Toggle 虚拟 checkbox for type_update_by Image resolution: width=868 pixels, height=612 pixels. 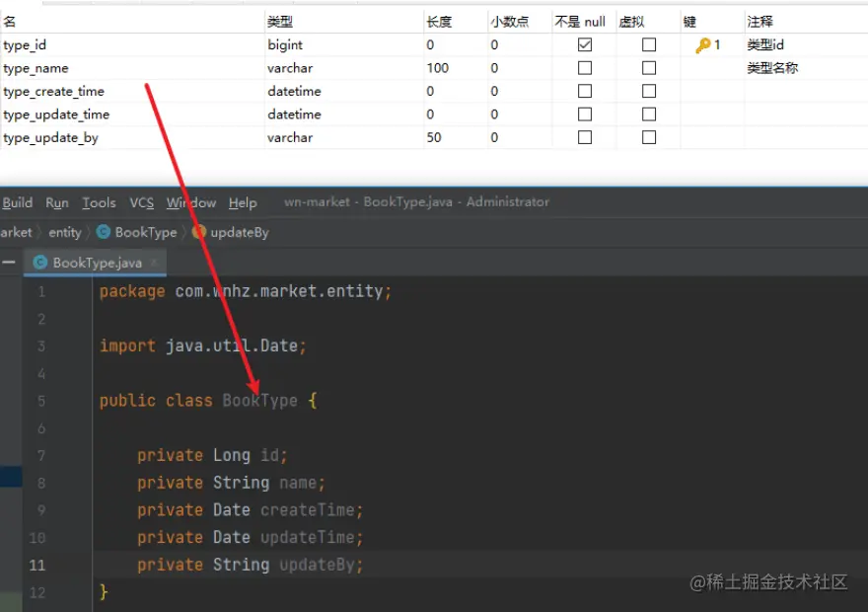pyautogui.click(x=649, y=137)
